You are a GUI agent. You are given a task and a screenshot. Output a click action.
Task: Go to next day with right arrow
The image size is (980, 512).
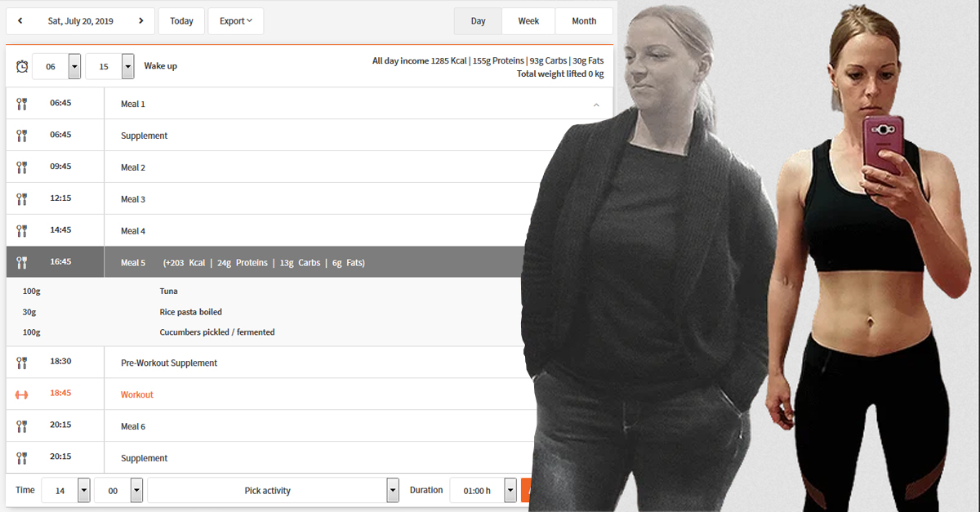click(x=140, y=21)
